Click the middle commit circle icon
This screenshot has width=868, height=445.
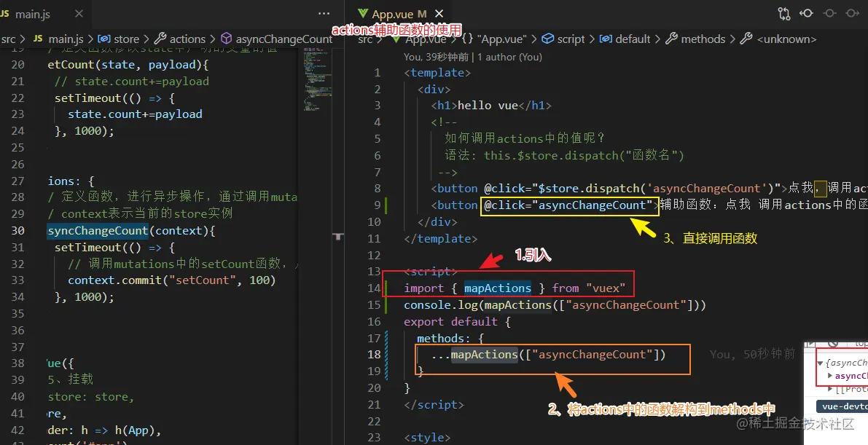[829, 12]
